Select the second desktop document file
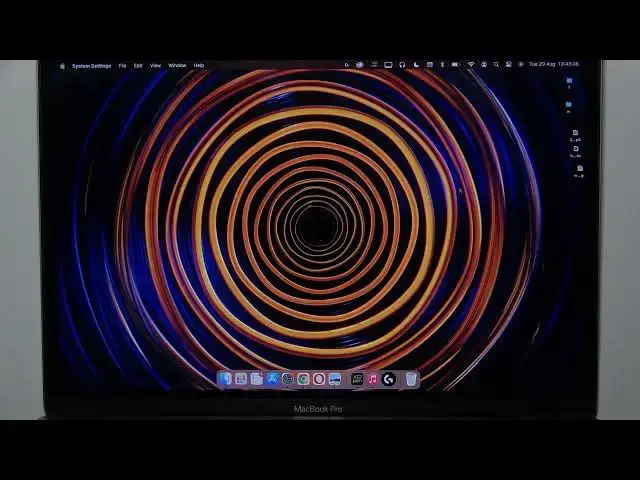Image resolution: width=640 pixels, height=480 pixels. tap(576, 149)
